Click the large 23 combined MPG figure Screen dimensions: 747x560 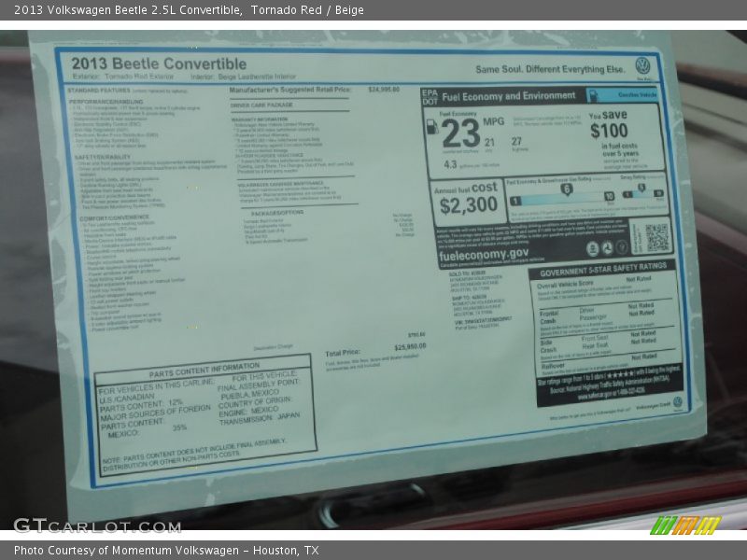point(460,133)
